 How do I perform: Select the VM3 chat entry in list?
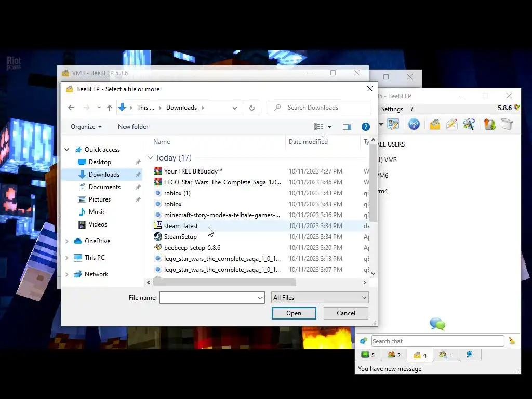coord(388,160)
